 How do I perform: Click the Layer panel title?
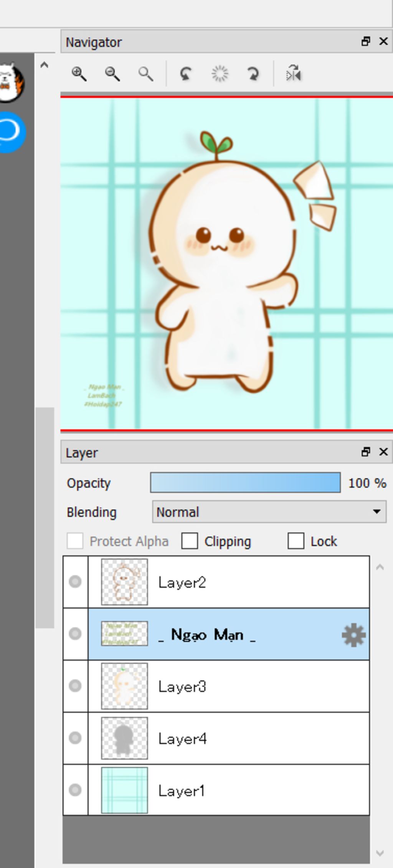pos(82,453)
